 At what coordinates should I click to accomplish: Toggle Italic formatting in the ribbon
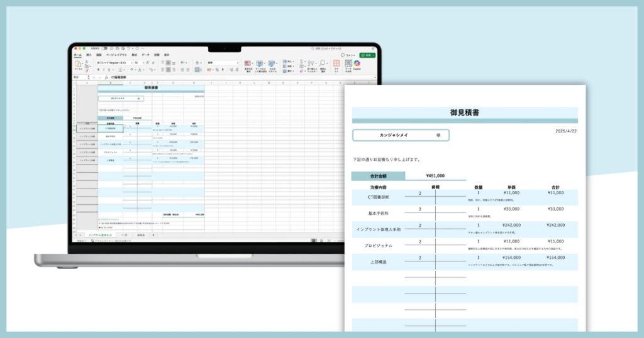[104, 70]
